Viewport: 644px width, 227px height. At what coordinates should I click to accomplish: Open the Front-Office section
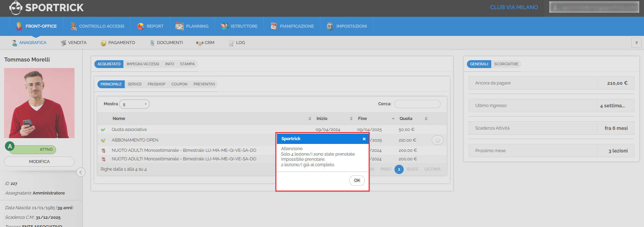36,26
